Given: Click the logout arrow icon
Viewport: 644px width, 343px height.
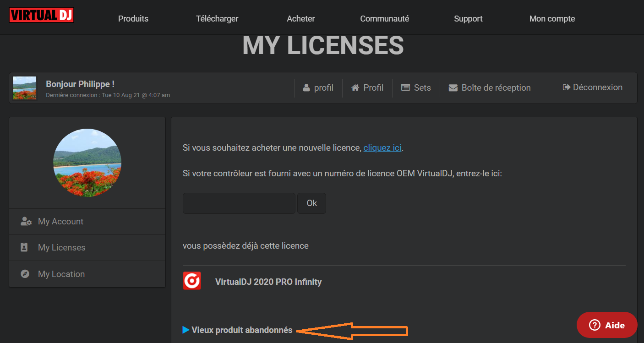Looking at the screenshot, I should [567, 87].
